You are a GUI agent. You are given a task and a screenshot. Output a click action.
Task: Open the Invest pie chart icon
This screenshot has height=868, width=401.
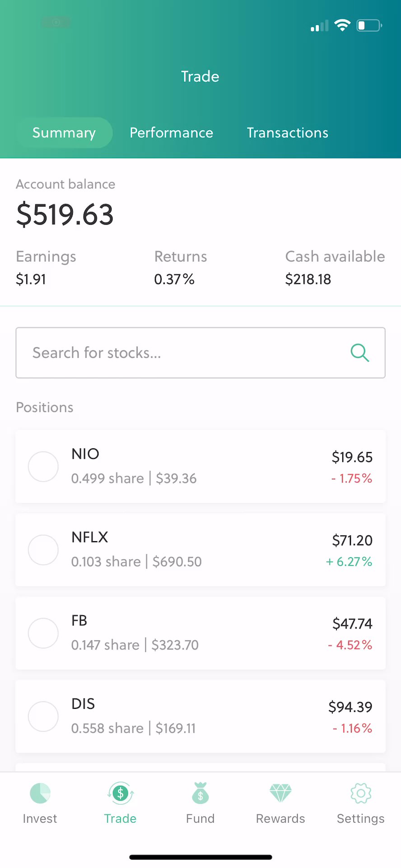pyautogui.click(x=40, y=793)
